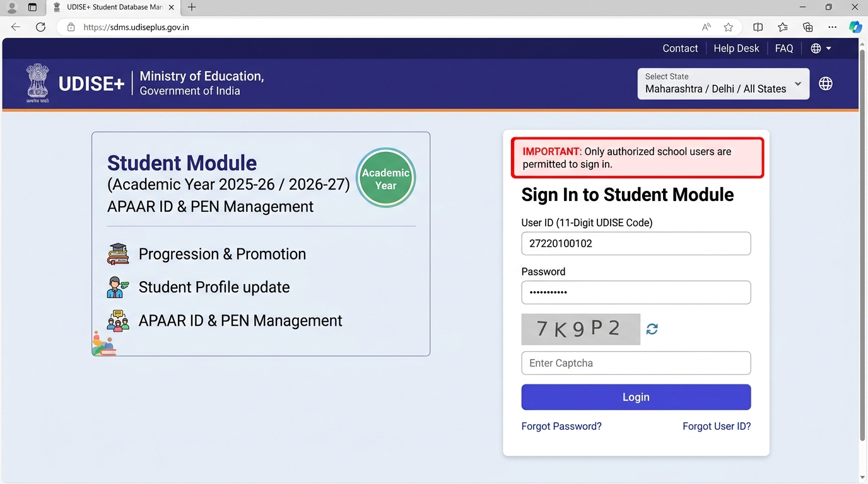Click APAAR ID & PEN Management list item
868x484 pixels.
coord(240,321)
